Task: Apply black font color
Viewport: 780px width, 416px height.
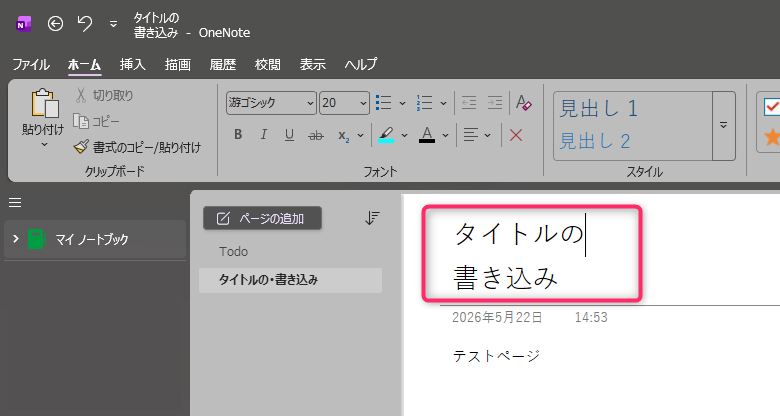Action: [x=427, y=135]
